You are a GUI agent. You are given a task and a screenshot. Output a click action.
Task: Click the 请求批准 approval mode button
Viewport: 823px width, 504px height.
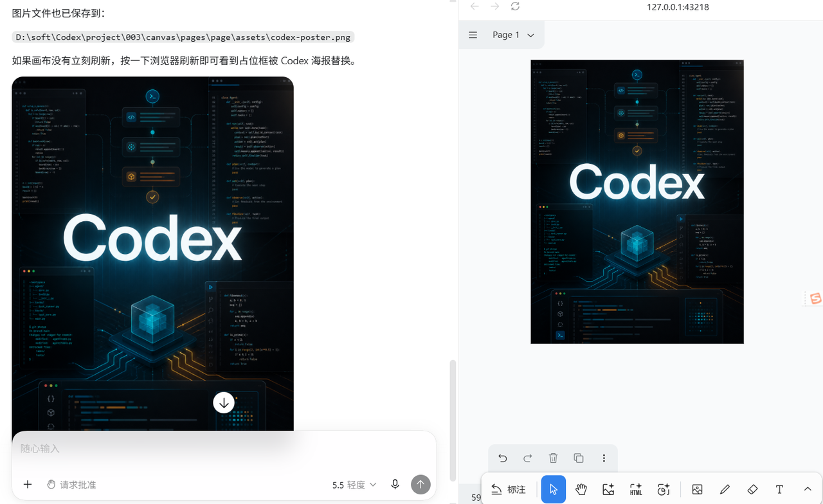[71, 485]
